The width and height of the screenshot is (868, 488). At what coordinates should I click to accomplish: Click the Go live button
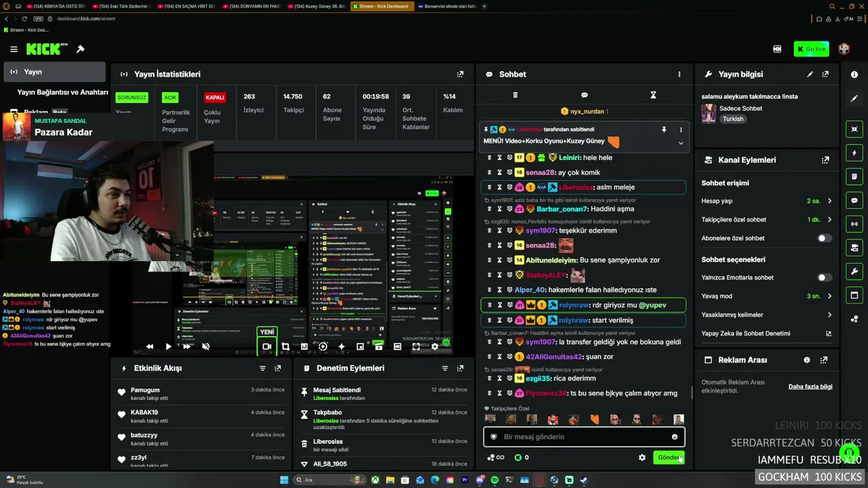pyautogui.click(x=811, y=49)
